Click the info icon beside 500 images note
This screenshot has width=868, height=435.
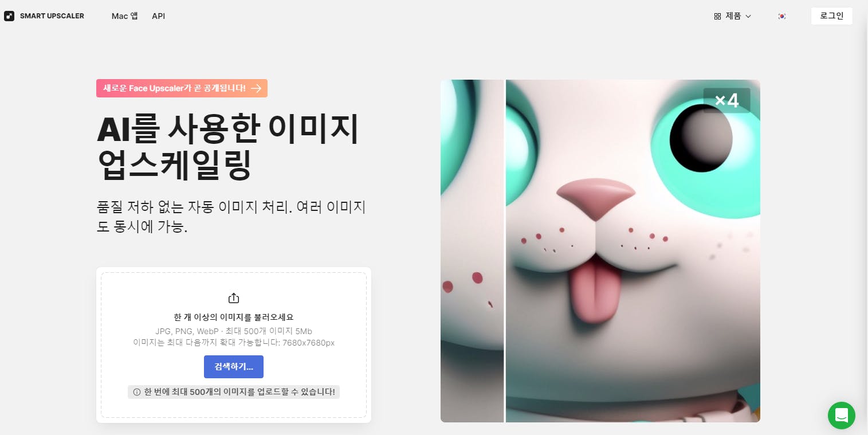click(x=137, y=392)
